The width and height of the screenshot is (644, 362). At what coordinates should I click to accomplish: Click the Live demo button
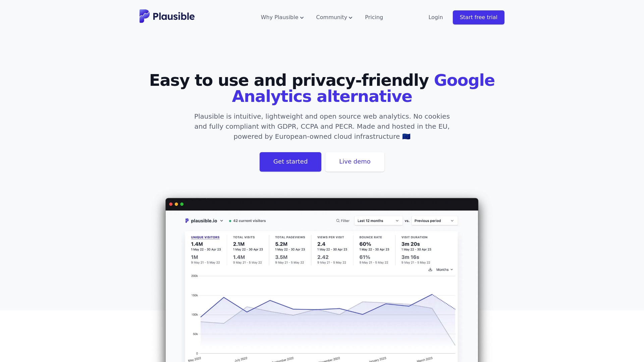coord(355,161)
